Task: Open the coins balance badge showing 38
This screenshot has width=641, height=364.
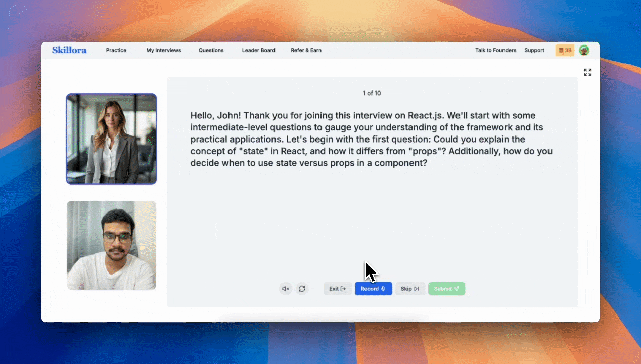Action: (x=564, y=50)
